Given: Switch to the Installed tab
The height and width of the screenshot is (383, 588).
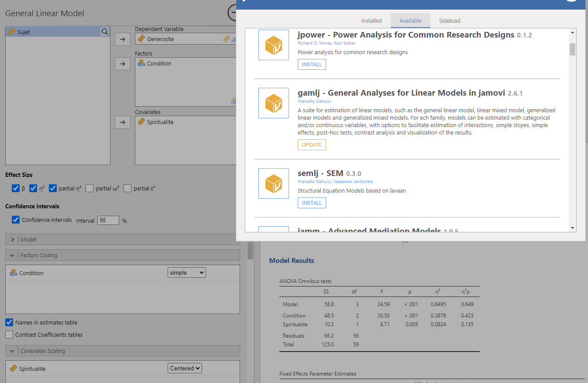Looking at the screenshot, I should (x=371, y=21).
